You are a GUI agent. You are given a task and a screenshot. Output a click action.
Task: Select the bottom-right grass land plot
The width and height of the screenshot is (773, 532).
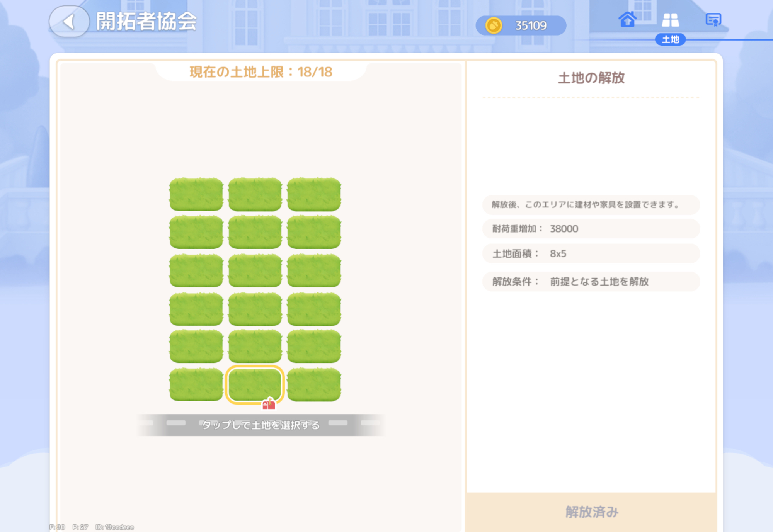click(x=314, y=384)
